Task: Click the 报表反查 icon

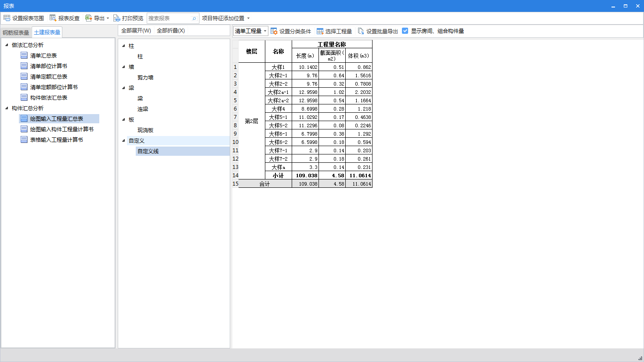Action: [x=53, y=18]
